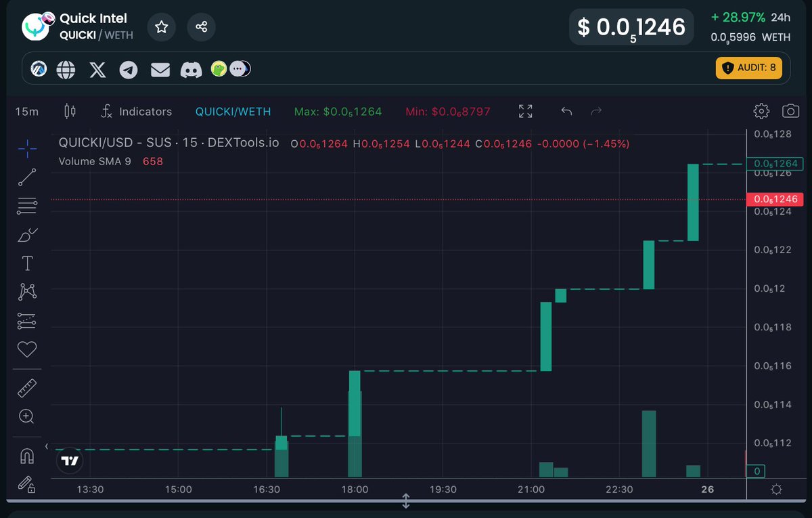Screen dimensions: 812x518
Task: Open the X (Twitter) social link
Action: [x=97, y=69]
